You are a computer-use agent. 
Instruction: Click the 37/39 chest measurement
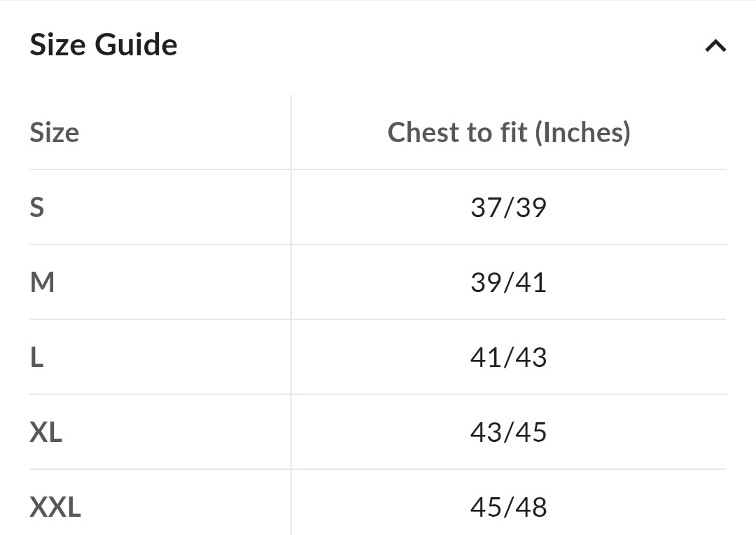(509, 207)
